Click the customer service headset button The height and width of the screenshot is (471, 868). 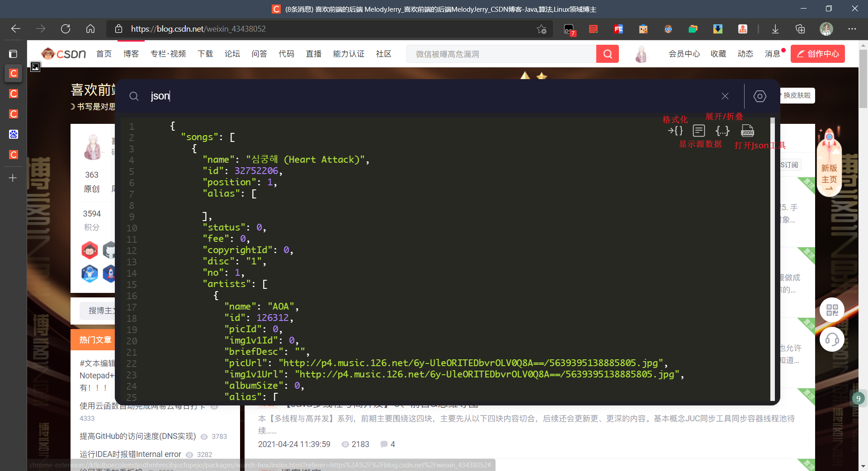(832, 339)
